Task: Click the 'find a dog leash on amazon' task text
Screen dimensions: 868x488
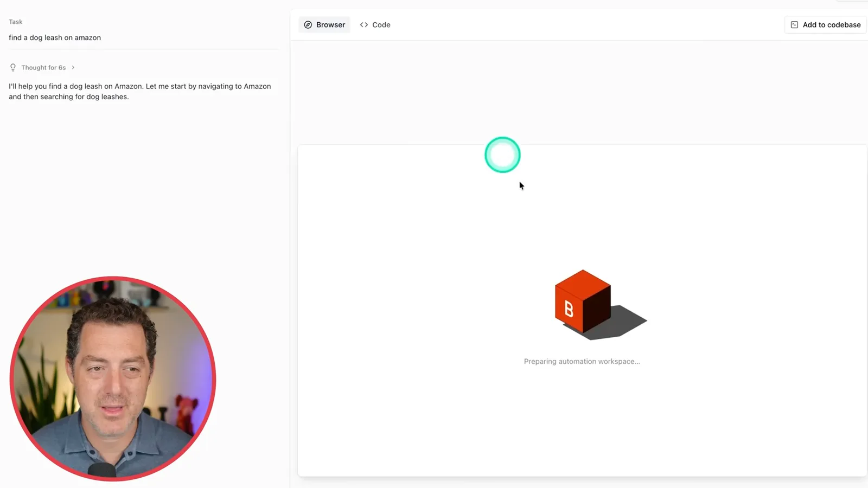Action: (55, 38)
